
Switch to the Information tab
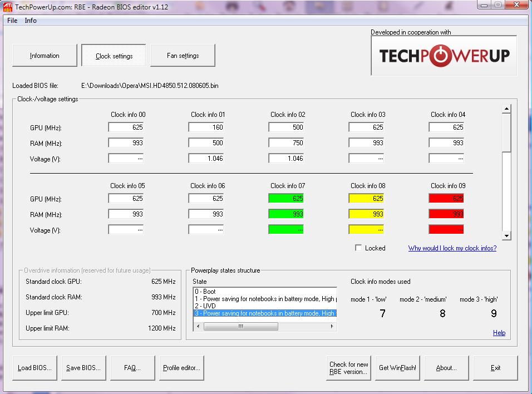[x=45, y=55]
